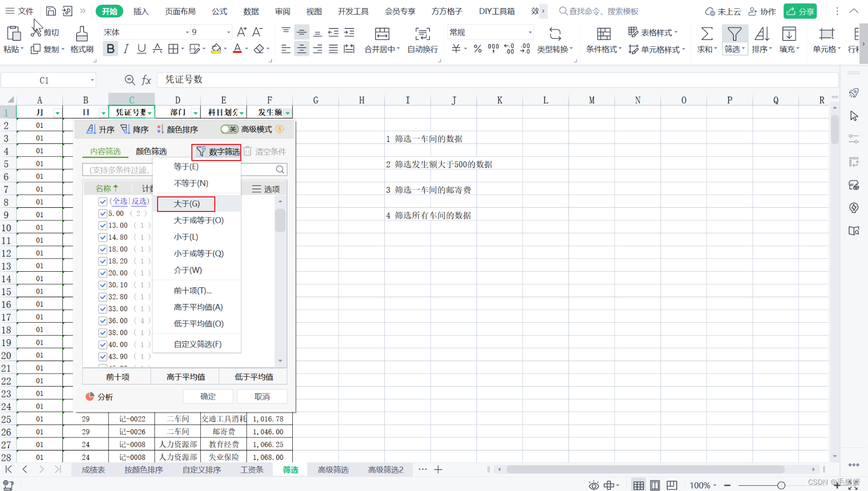Open filter dropdown on 部门 header
The height and width of the screenshot is (491, 868).
pyautogui.click(x=196, y=113)
